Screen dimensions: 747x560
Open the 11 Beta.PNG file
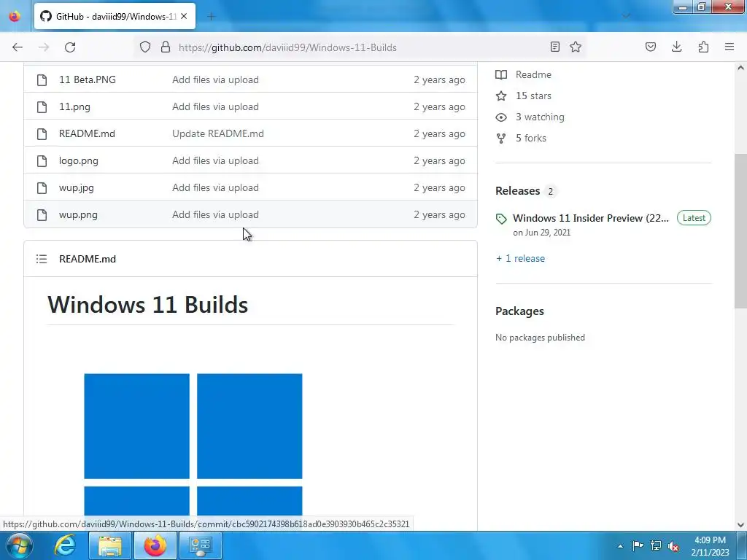pos(88,79)
